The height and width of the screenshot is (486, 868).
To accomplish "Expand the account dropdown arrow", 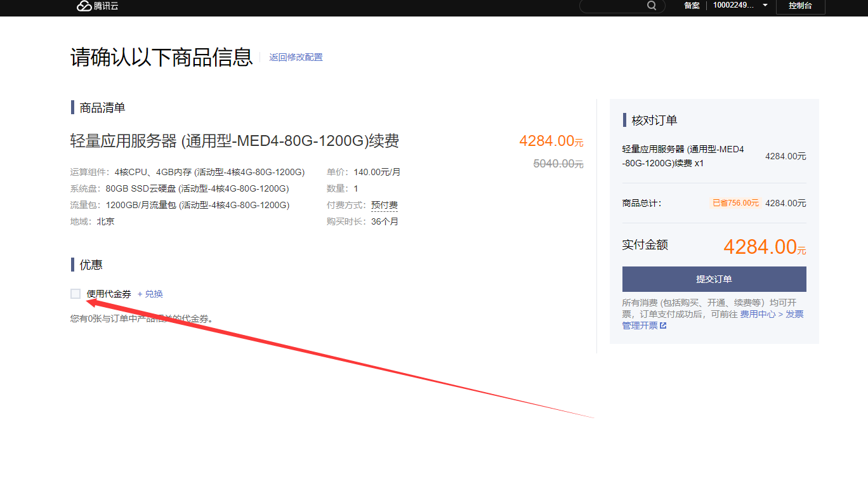I will (x=765, y=5).
